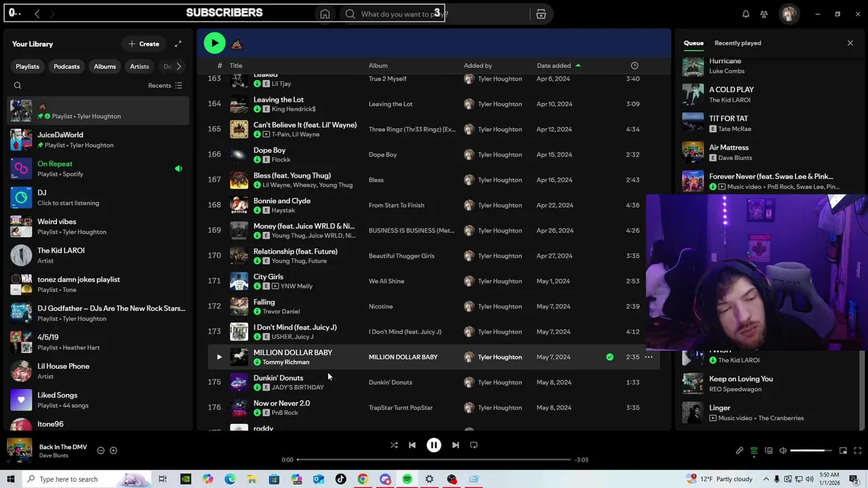The image size is (868, 488).
Task: Click the green playlist Play button
Action: click(x=214, y=43)
